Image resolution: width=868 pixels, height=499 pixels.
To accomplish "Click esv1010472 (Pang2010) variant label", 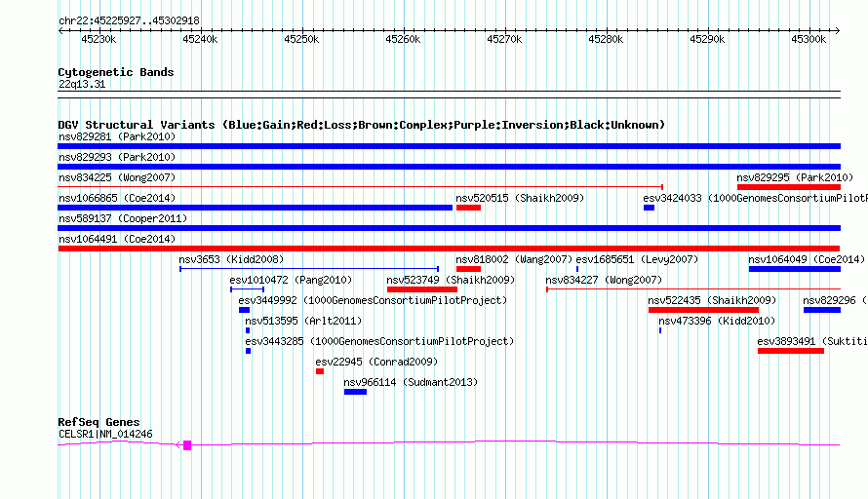I will click(291, 280).
